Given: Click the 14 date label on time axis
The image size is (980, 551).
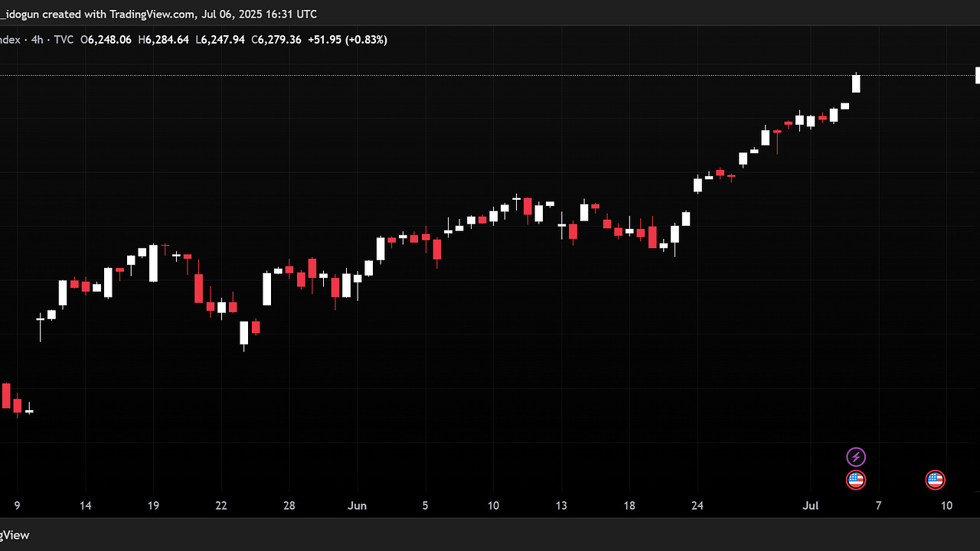Looking at the screenshot, I should tap(85, 506).
